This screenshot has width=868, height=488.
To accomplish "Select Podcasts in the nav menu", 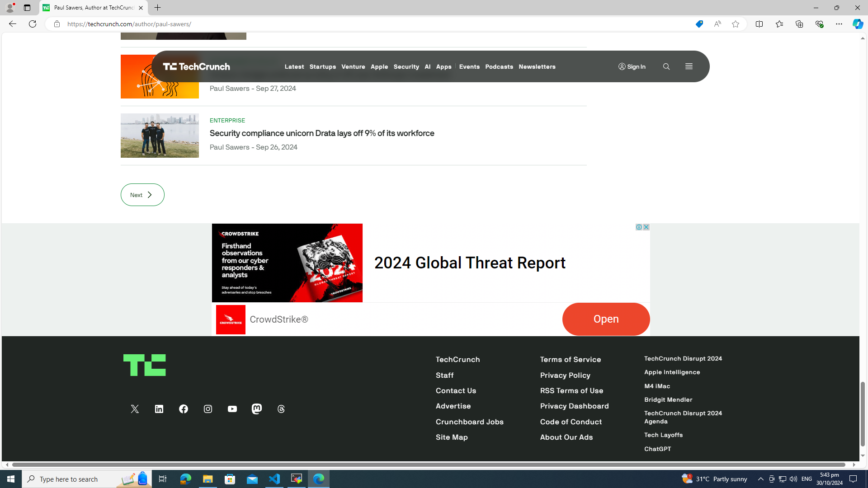I will coord(499,66).
